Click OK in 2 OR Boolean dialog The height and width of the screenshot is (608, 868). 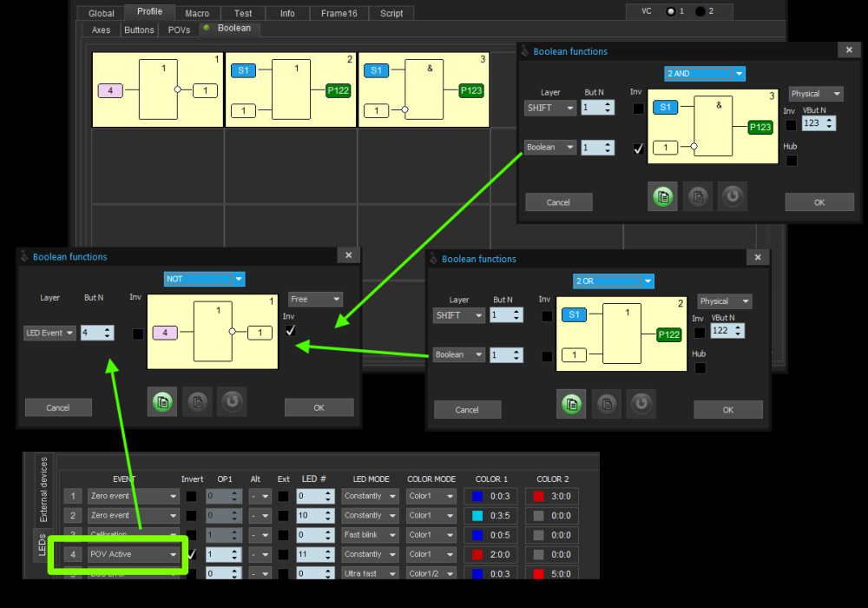[728, 410]
